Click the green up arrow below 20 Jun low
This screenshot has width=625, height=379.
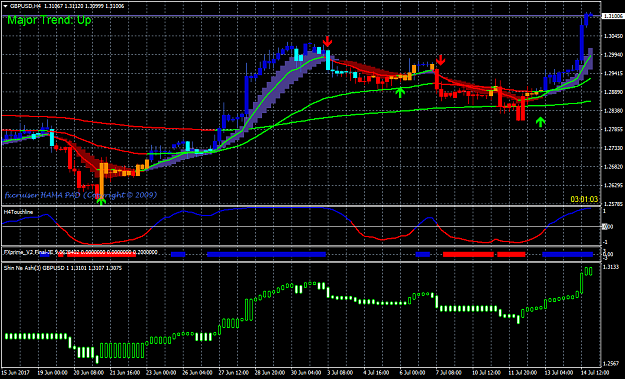[102, 201]
